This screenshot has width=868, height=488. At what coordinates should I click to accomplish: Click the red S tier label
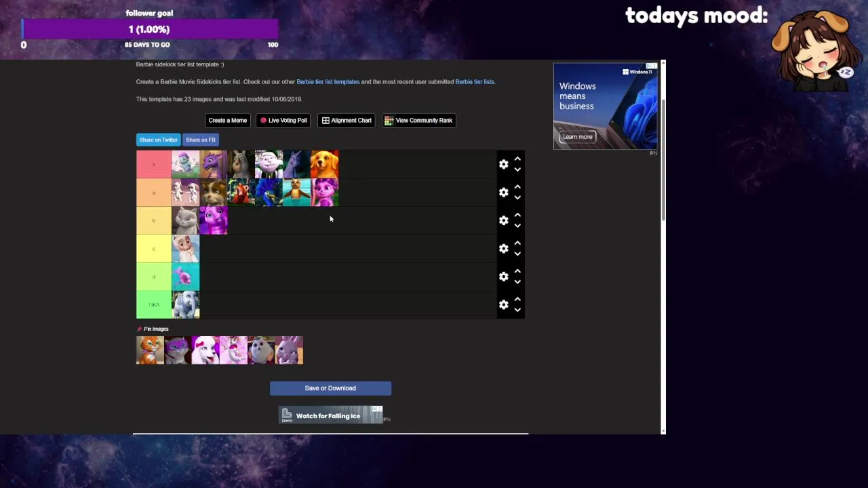[153, 165]
